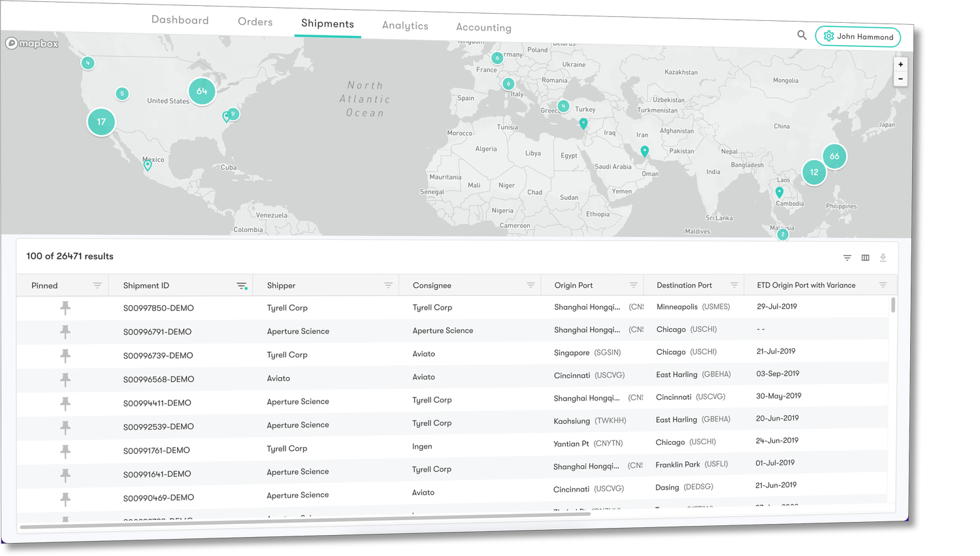The image size is (980, 556).
Task: Click the map zoom-in plus control
Action: pyautogui.click(x=900, y=64)
